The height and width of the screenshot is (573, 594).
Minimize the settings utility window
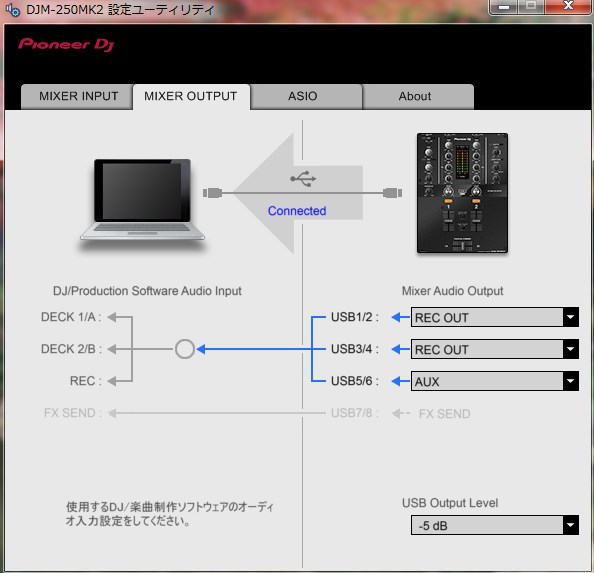pos(503,6)
